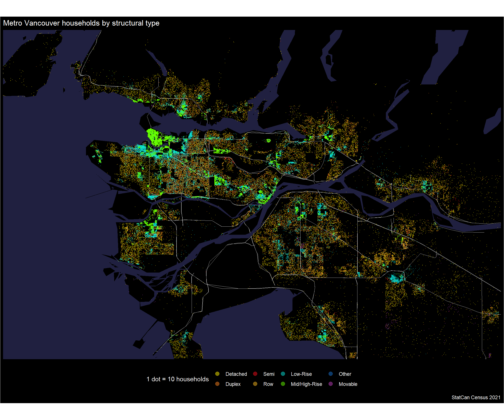Click the blue Other legend dot
504x420 pixels.
pyautogui.click(x=331, y=374)
